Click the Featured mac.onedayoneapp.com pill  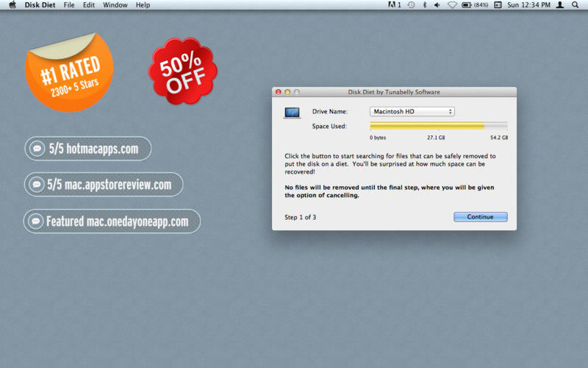click(x=112, y=222)
